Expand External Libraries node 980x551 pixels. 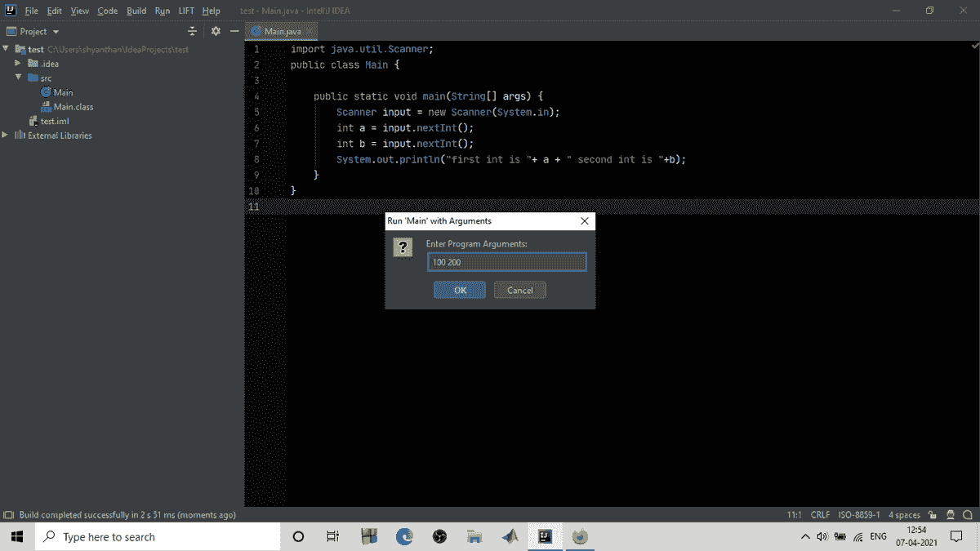click(6, 135)
